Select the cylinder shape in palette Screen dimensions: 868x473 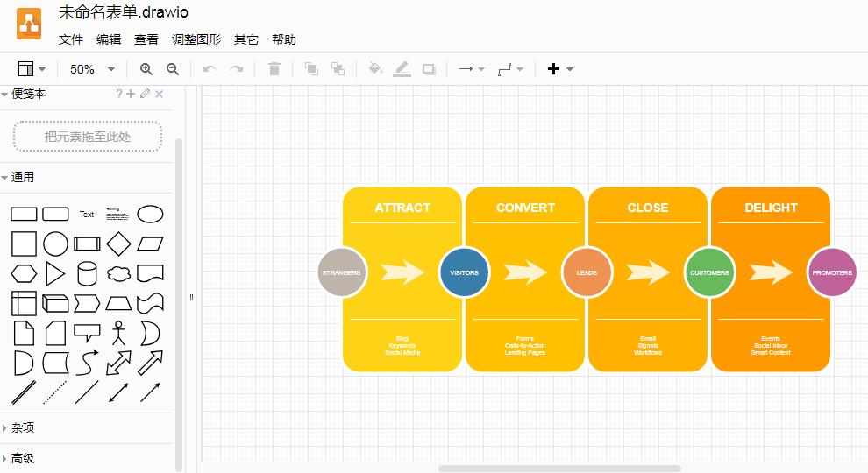87,273
